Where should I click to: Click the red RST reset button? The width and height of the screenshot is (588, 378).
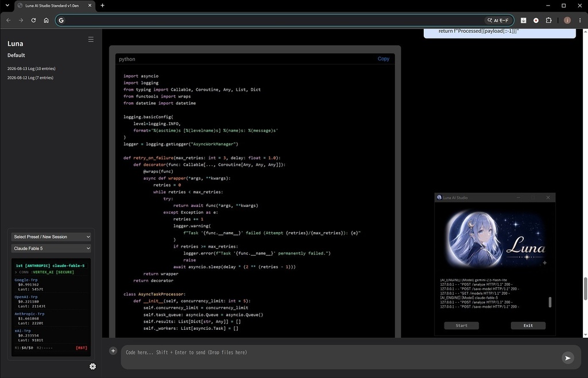point(82,348)
